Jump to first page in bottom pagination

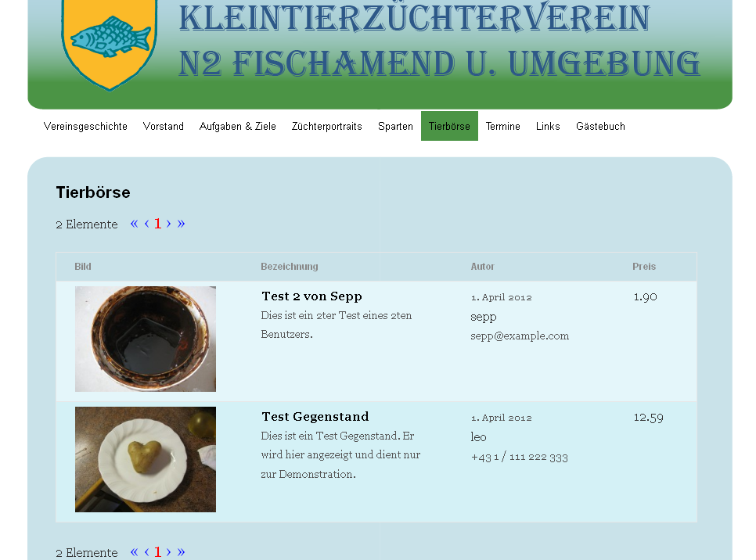click(134, 552)
